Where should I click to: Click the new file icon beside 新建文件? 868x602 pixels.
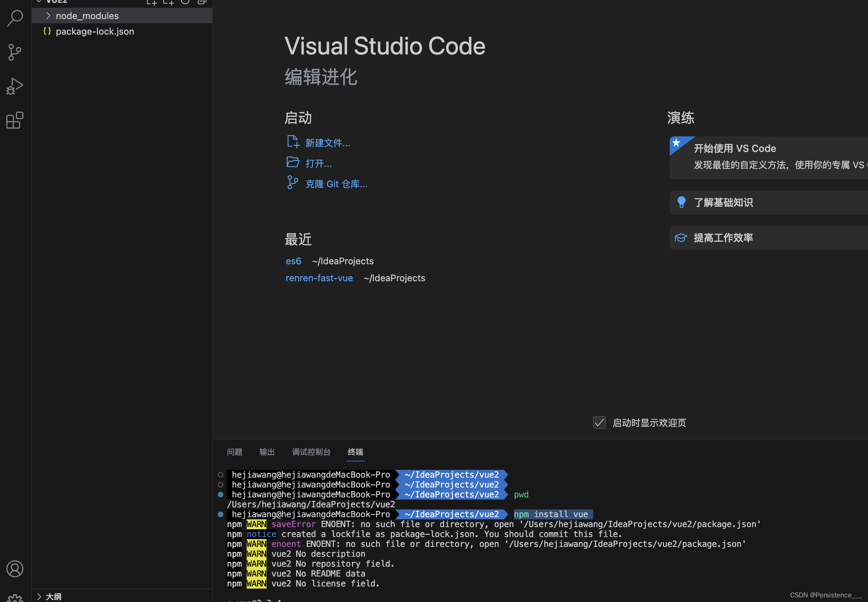pos(293,142)
